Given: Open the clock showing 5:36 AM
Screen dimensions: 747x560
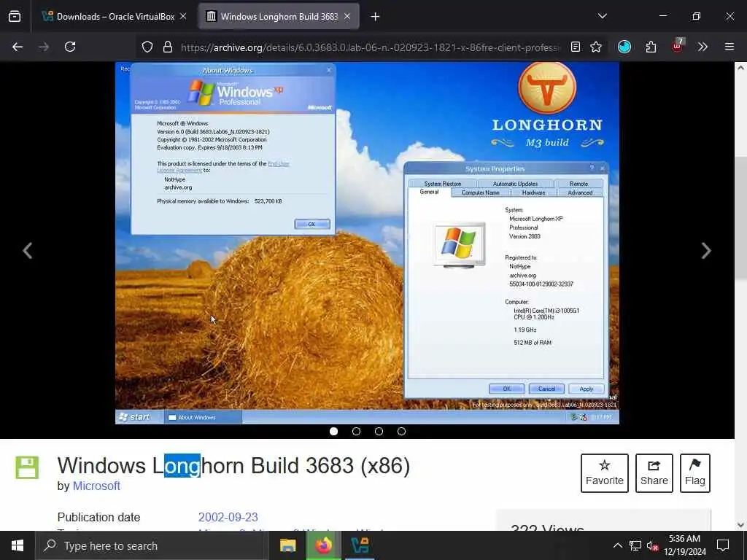Looking at the screenshot, I should click(684, 545).
